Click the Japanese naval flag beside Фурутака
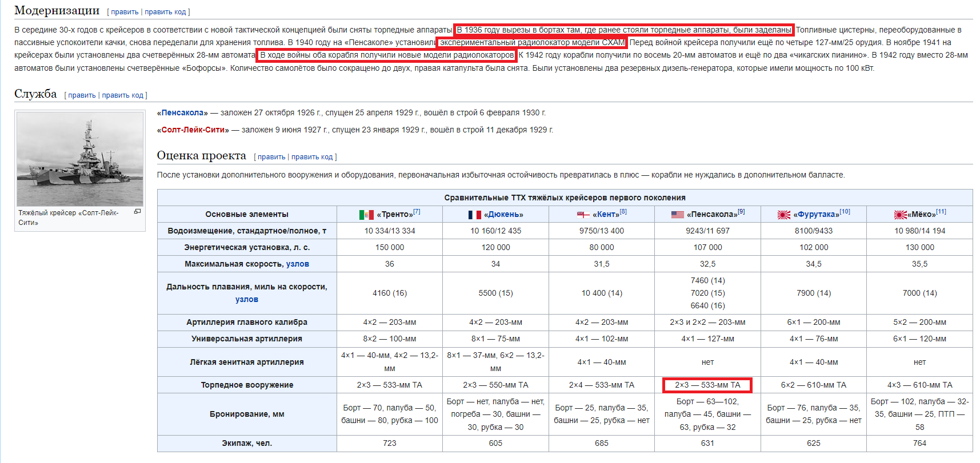The width and height of the screenshot is (980, 463). 784,215
